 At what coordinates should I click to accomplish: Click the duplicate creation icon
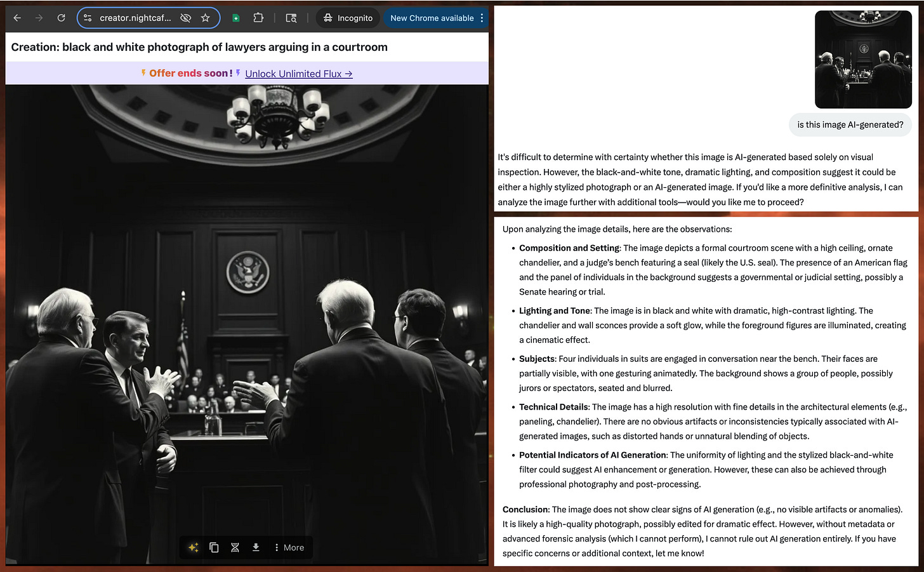[x=214, y=547]
